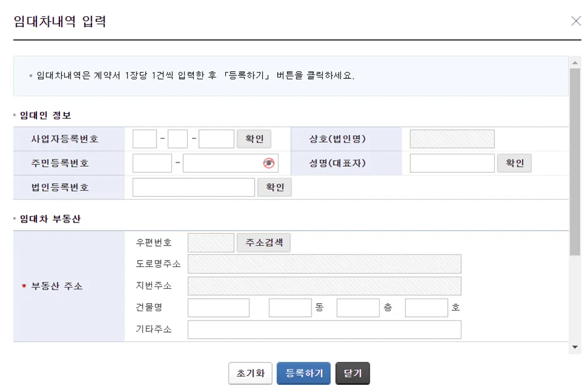Screen dimensions: 588x385
Task: Click the 임대인 정보 section heading
Action: pos(46,116)
